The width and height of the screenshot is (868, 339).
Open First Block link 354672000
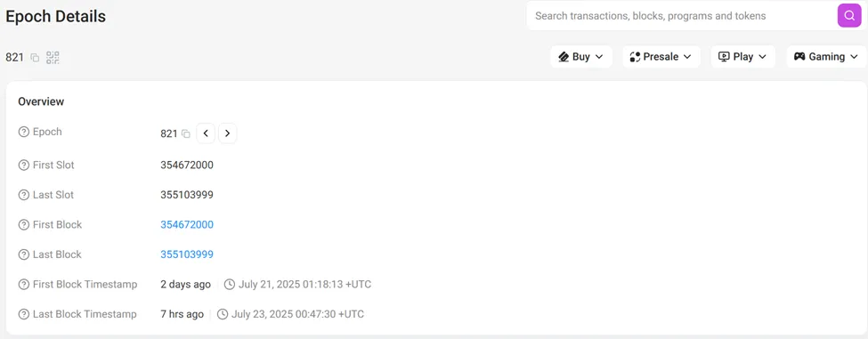(187, 225)
